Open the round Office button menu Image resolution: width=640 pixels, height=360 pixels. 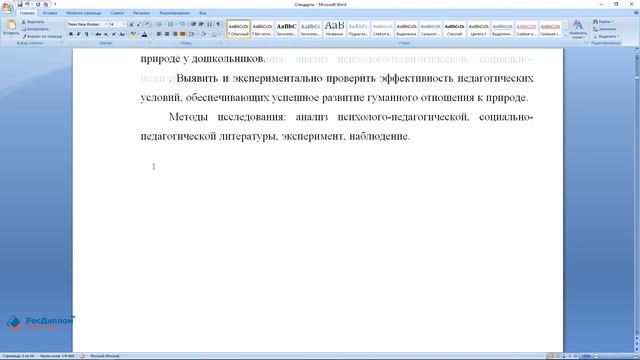pyautogui.click(x=7, y=7)
